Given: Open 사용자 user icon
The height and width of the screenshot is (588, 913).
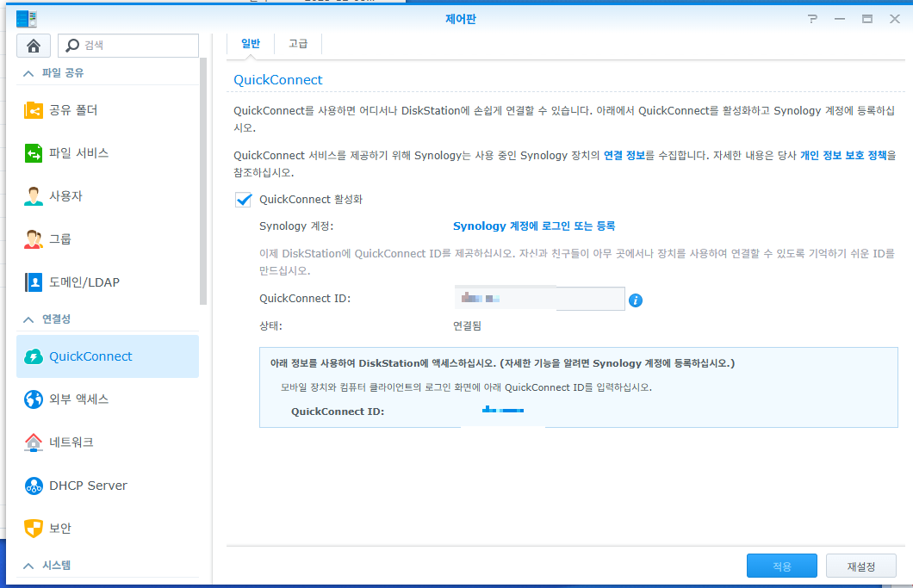Looking at the screenshot, I should [x=34, y=196].
